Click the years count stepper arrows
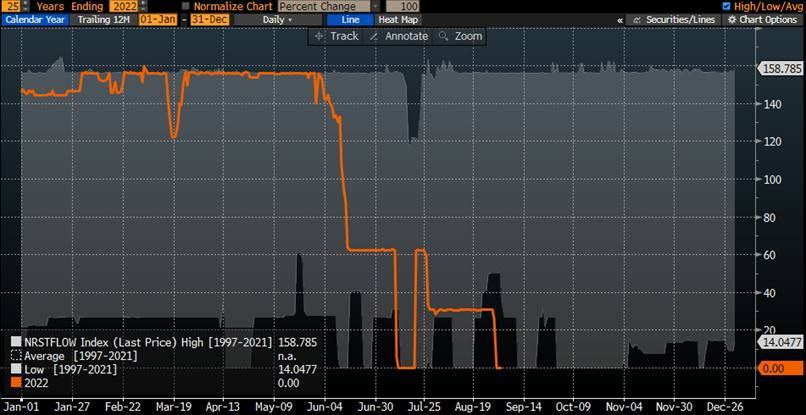806x415 pixels. click(x=26, y=6)
